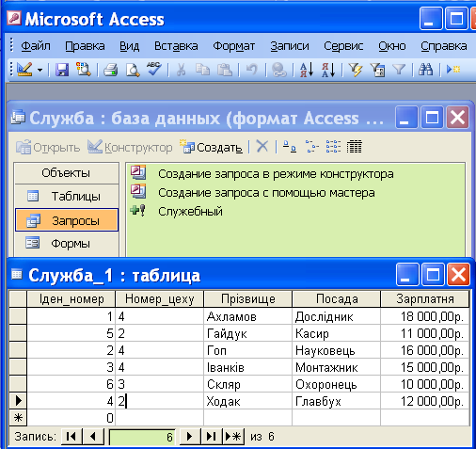Viewport: 476px width, 449px height.
Task: Click the Зарплатня column header
Action: 425,298
